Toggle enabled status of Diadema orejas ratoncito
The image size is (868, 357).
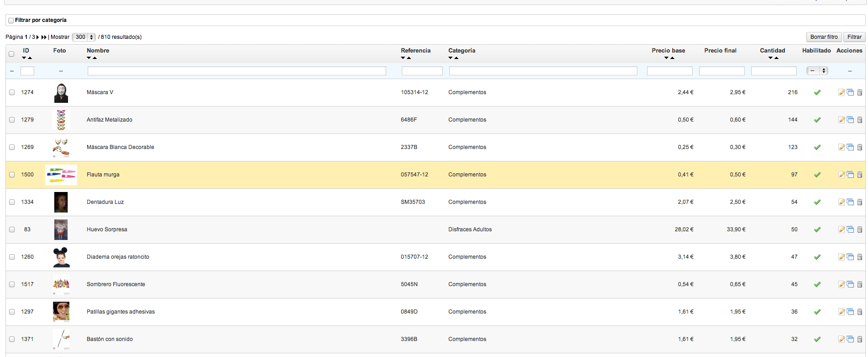(817, 257)
